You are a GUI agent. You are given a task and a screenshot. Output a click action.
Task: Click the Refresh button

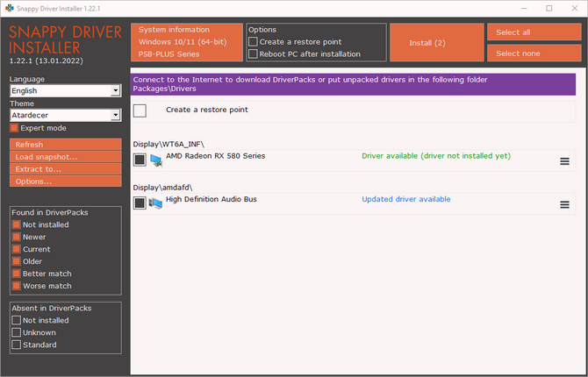(x=66, y=145)
